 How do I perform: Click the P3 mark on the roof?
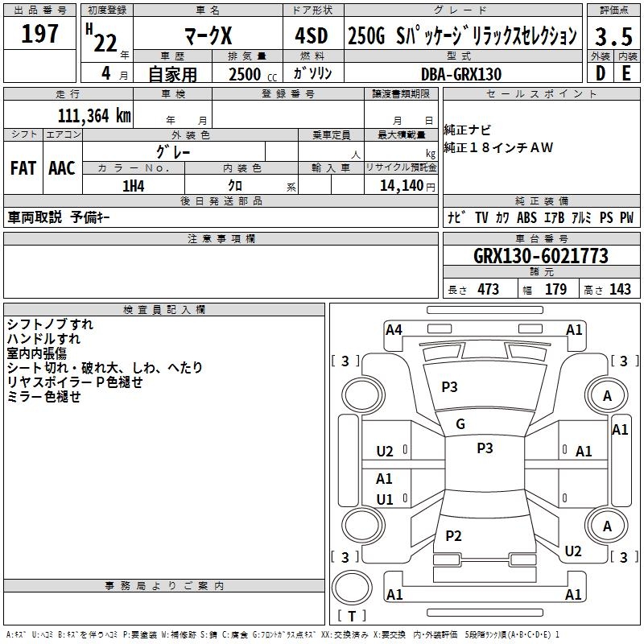485,448
